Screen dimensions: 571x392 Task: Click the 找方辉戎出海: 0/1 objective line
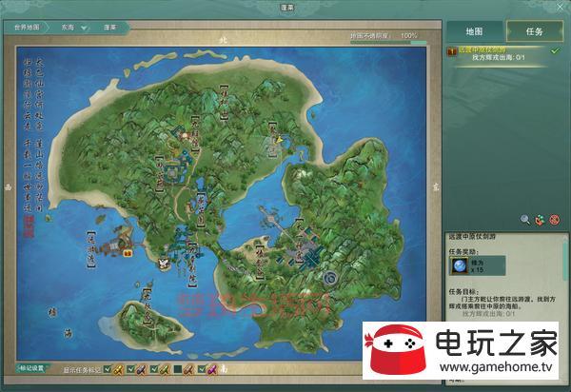[x=499, y=57]
